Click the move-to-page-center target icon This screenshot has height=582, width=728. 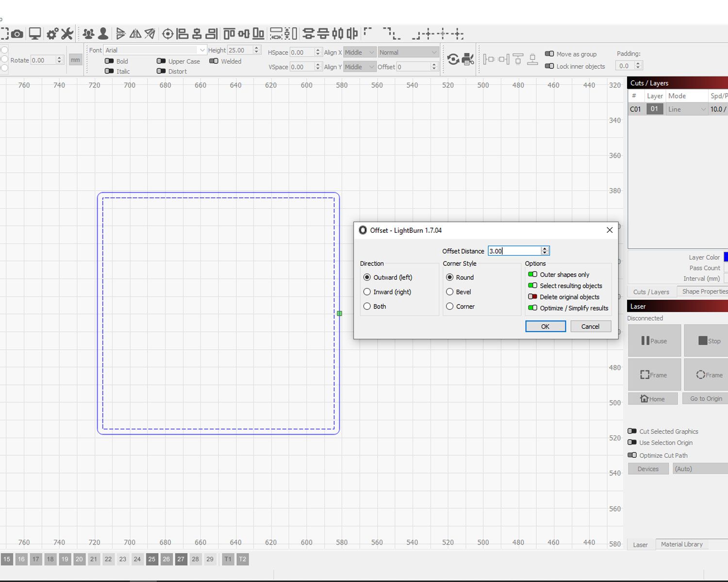click(168, 34)
